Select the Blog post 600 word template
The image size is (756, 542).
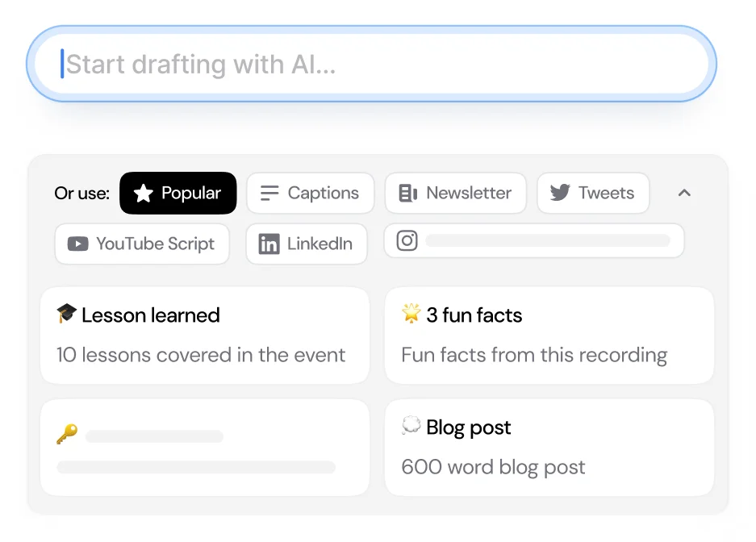(549, 448)
